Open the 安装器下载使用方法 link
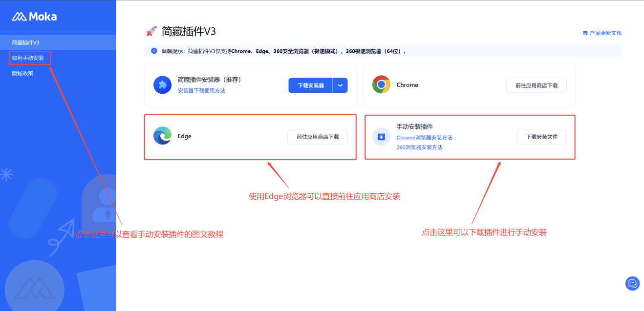644x311 pixels. pos(201,90)
